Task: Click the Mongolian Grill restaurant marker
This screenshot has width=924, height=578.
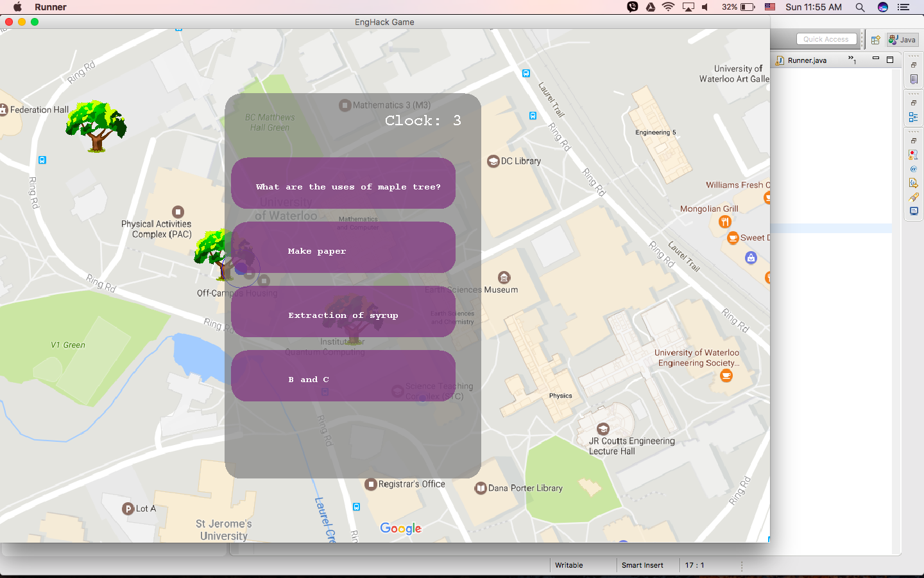Action: click(x=725, y=222)
